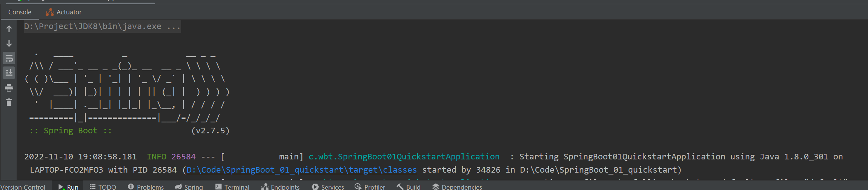Switch to the Actuator tab

coord(63,12)
